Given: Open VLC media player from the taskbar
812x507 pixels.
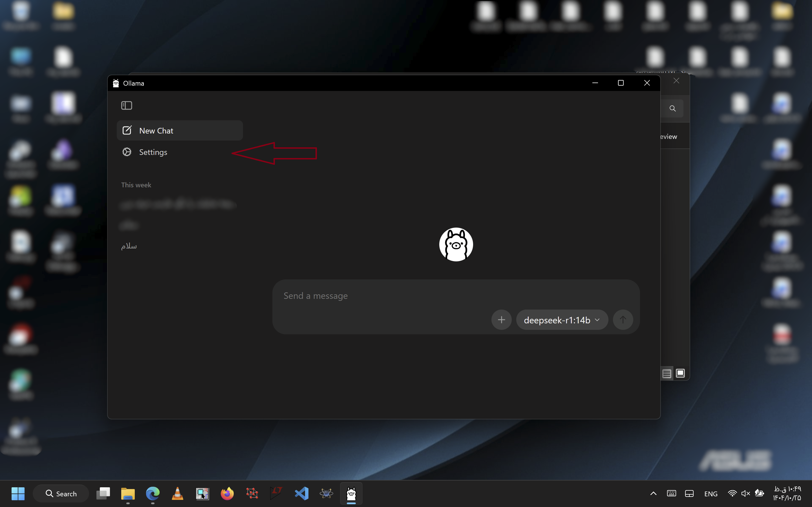Looking at the screenshot, I should coord(178,493).
